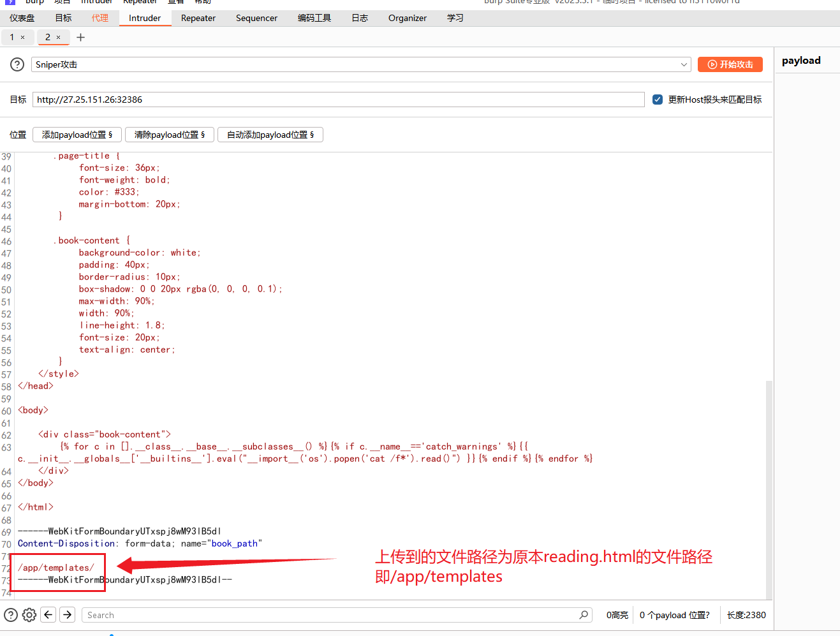Image resolution: width=840 pixels, height=636 pixels.
Task: Add a new Intruder tab
Action: click(80, 38)
